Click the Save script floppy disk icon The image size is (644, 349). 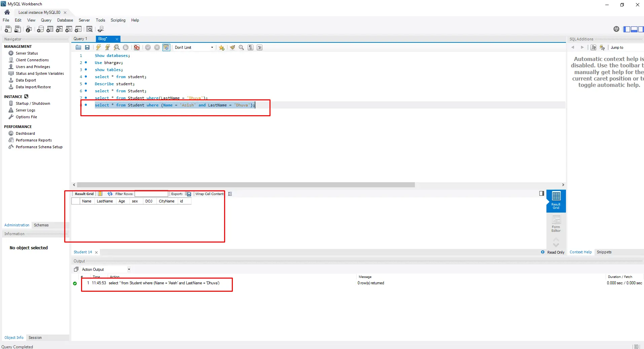coord(87,47)
